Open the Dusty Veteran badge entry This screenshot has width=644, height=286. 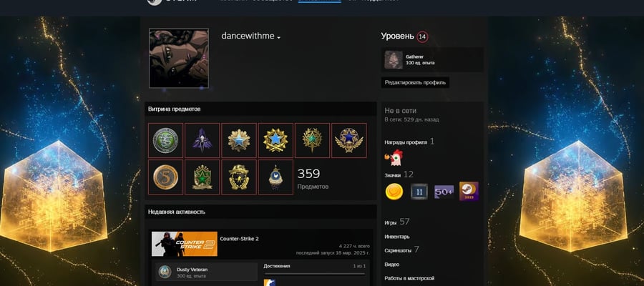click(x=207, y=272)
